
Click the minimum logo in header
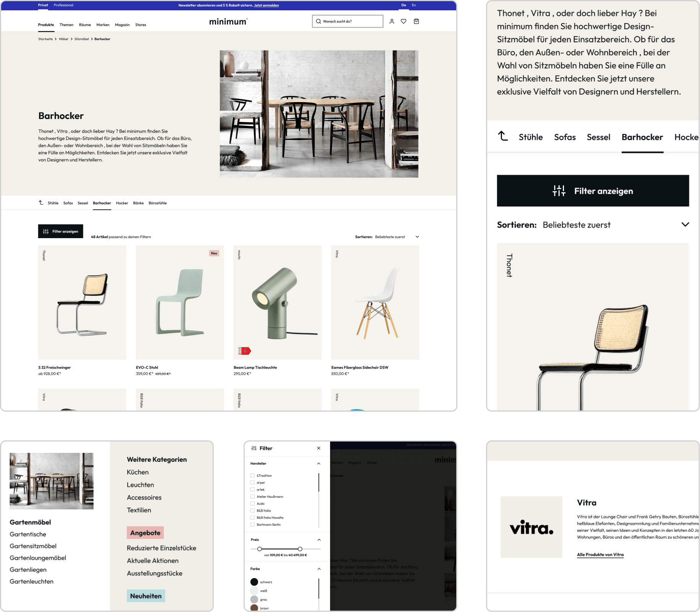pyautogui.click(x=228, y=21)
